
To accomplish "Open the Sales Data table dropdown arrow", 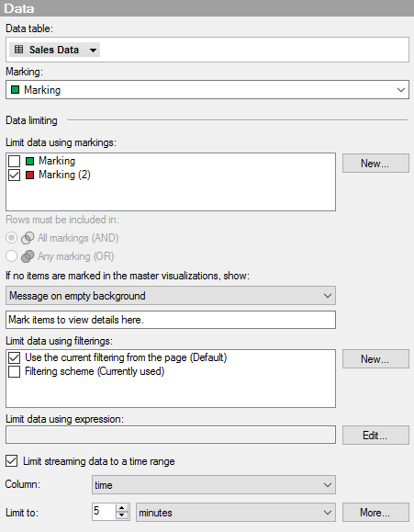I will click(93, 51).
